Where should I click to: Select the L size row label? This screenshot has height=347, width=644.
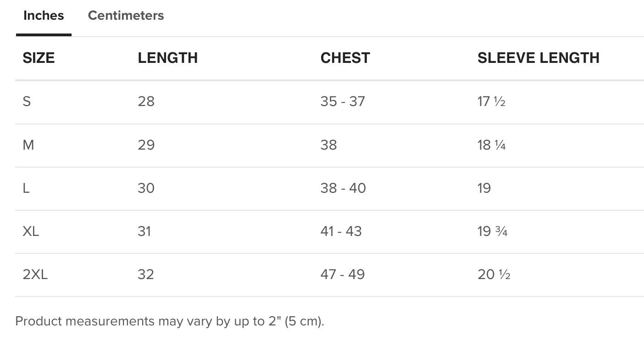(26, 188)
